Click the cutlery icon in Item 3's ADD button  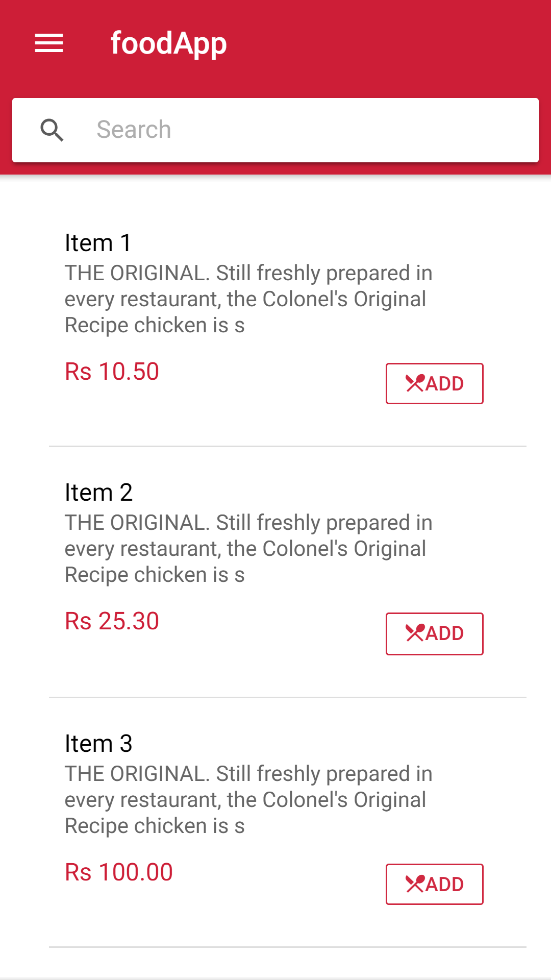(415, 884)
